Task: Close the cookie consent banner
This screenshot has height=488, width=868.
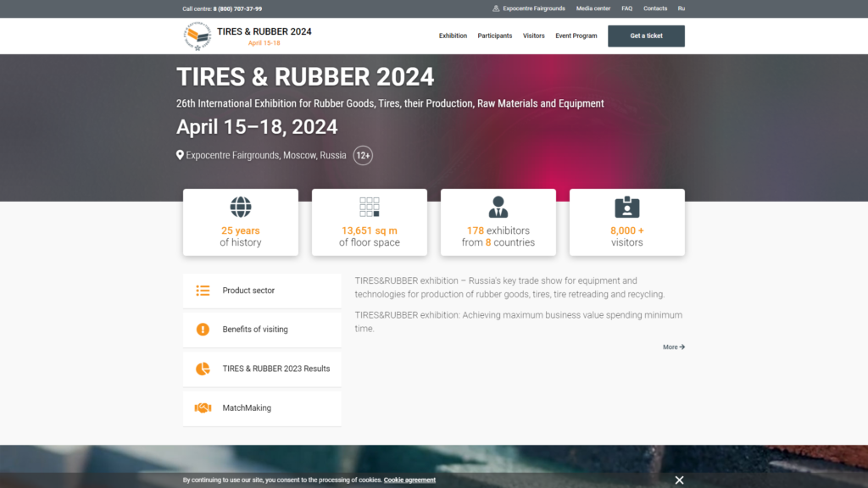Action: coord(679,480)
